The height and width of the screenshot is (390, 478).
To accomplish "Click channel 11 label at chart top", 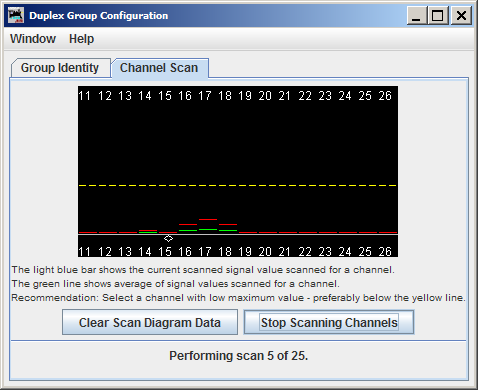I will (85, 96).
